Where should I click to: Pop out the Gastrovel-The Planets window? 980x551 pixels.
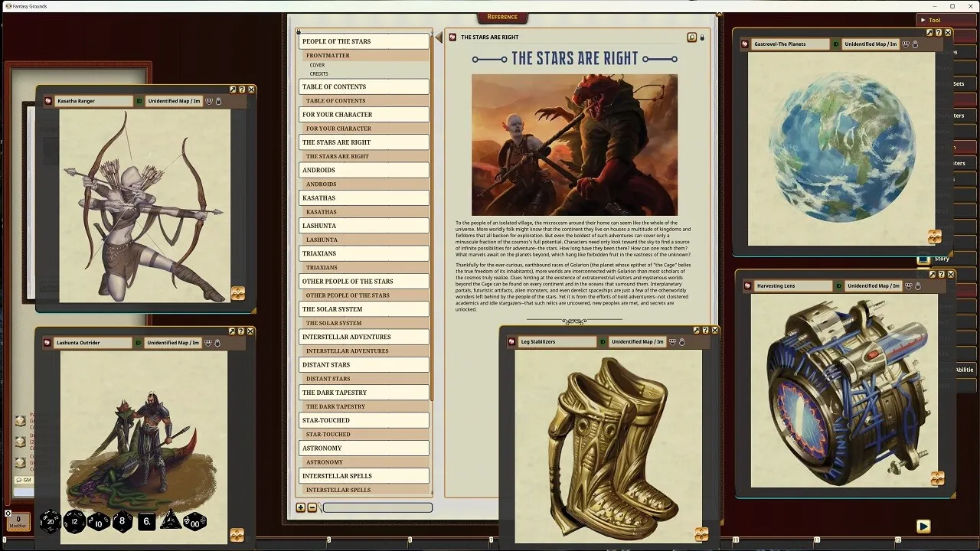(x=929, y=33)
